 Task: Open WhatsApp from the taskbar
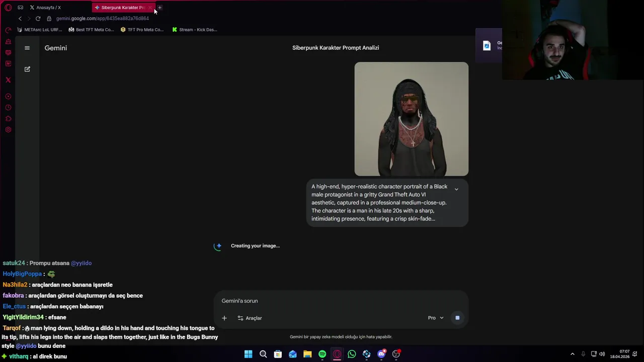(352, 354)
